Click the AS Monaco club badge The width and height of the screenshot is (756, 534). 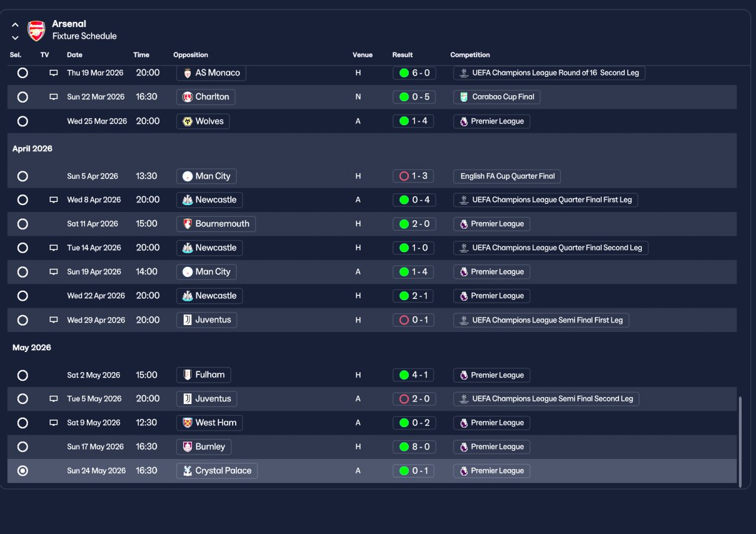tap(187, 73)
